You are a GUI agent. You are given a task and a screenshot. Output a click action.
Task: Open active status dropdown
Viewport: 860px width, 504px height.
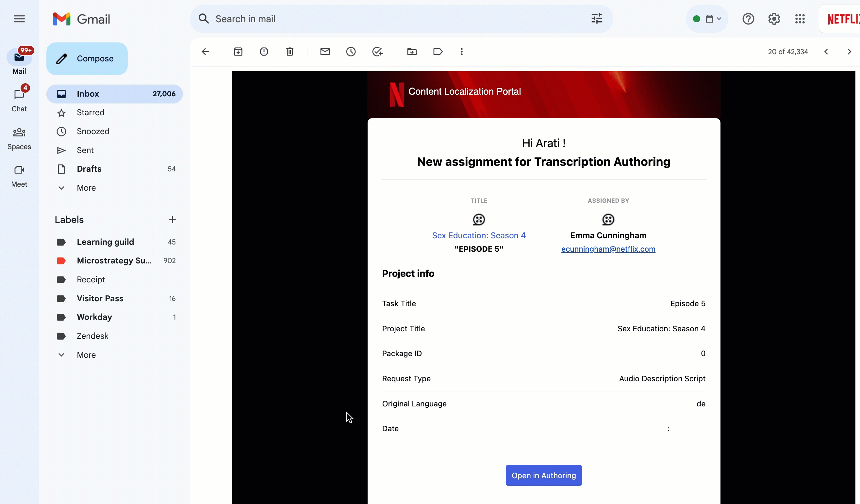coord(707,19)
